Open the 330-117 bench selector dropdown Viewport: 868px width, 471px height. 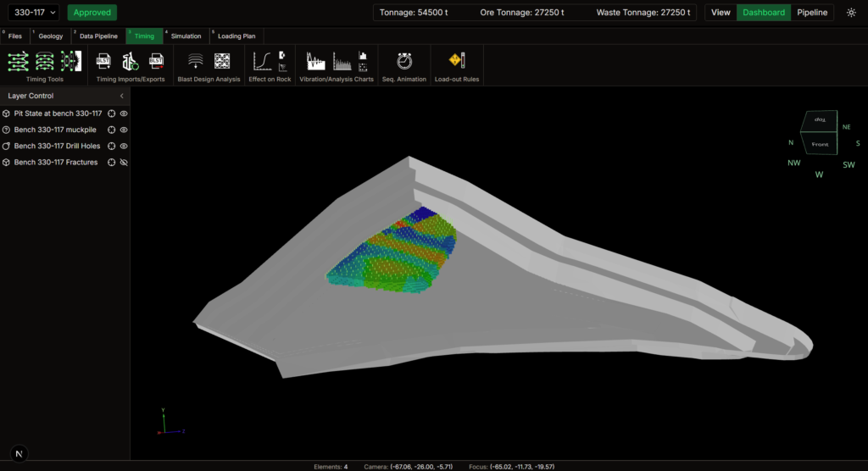(x=35, y=13)
